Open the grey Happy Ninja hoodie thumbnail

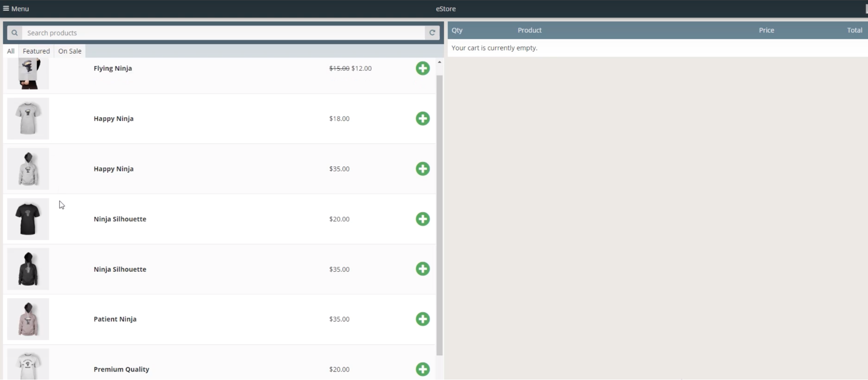tap(28, 169)
